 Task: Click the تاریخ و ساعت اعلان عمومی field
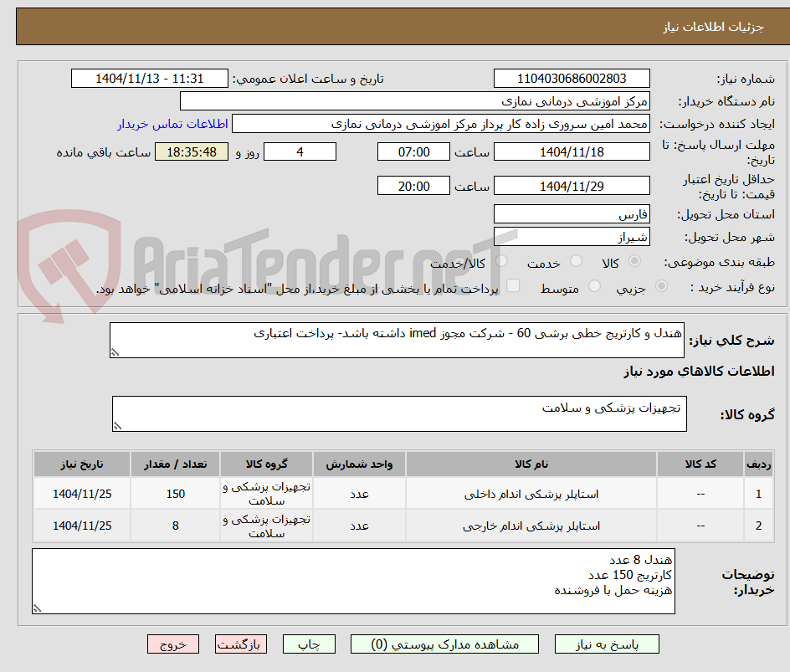[150, 79]
